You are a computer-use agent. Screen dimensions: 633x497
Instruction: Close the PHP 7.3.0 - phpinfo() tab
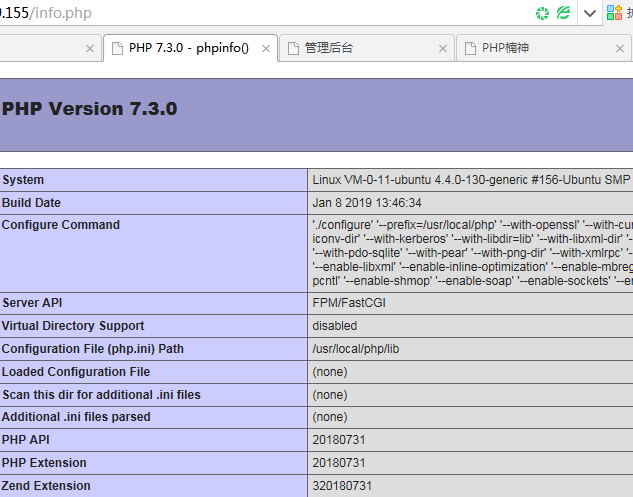click(x=266, y=49)
